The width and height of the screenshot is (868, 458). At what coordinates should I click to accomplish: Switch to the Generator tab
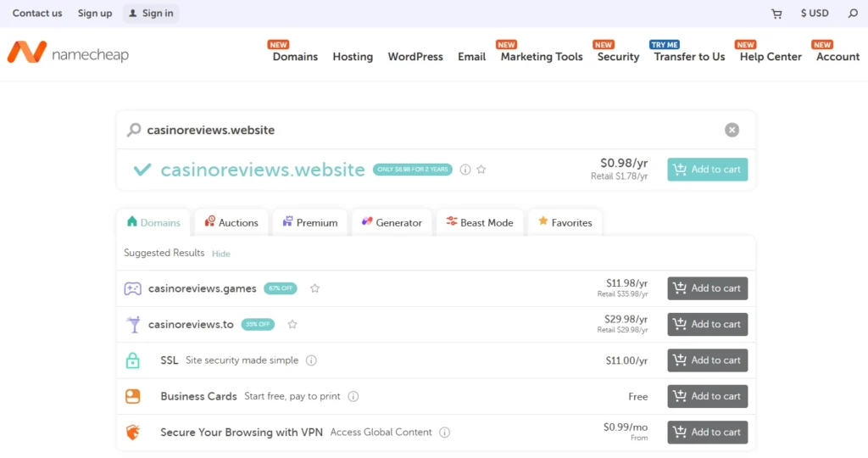tap(392, 222)
